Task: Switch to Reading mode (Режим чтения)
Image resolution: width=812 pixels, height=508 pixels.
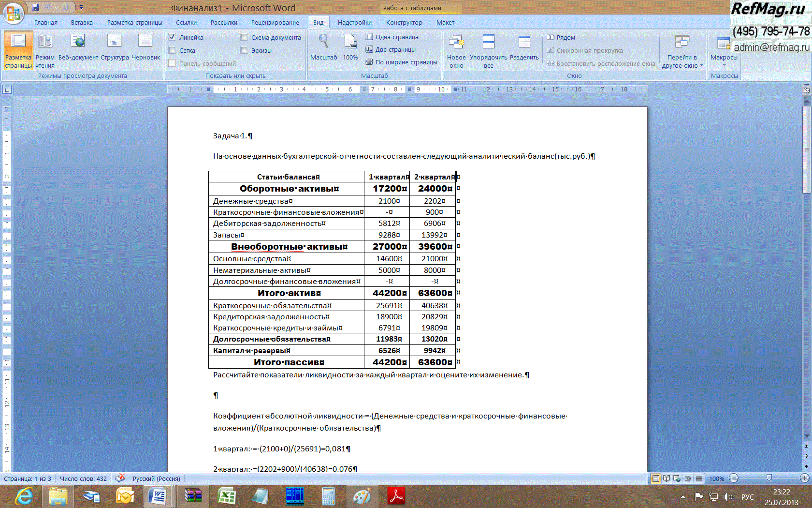Action: 45,50
